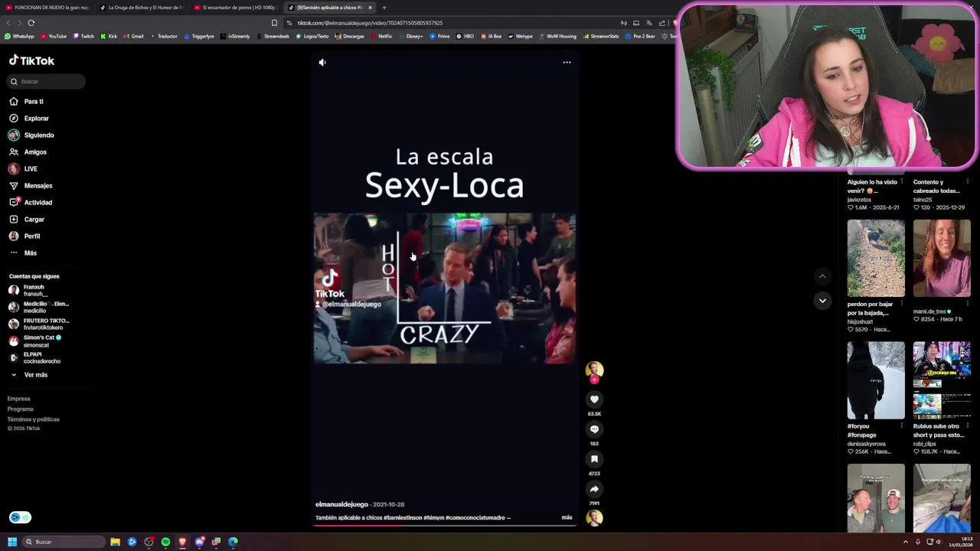The width and height of the screenshot is (980, 551).
Task: Open the Explorar section
Action: point(36,119)
